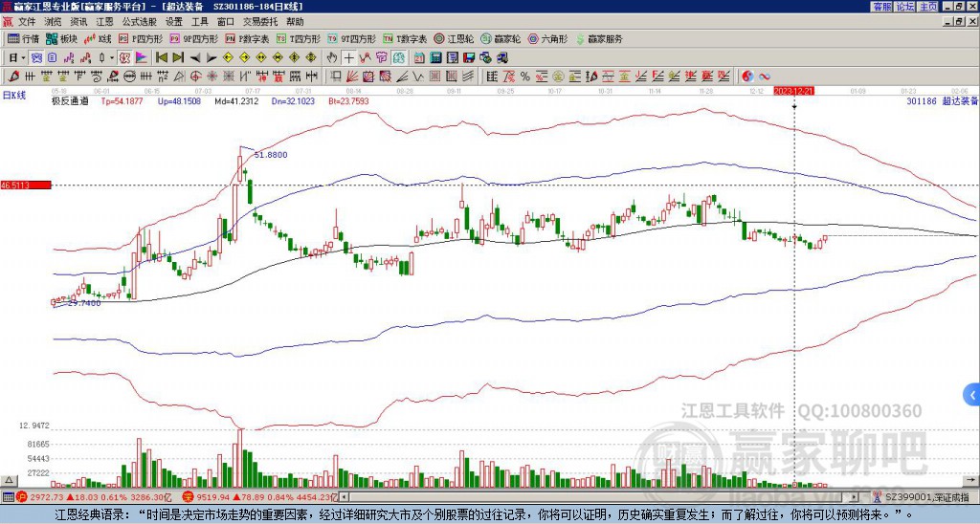Jump to last bar with green end arrow
980x524 pixels.
pyautogui.click(x=178, y=57)
